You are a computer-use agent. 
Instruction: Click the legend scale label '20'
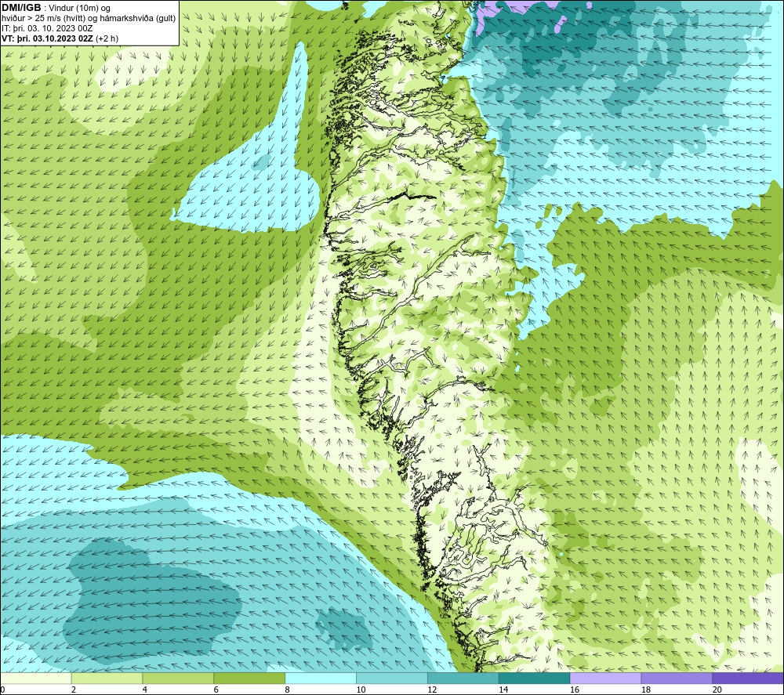[x=717, y=690]
